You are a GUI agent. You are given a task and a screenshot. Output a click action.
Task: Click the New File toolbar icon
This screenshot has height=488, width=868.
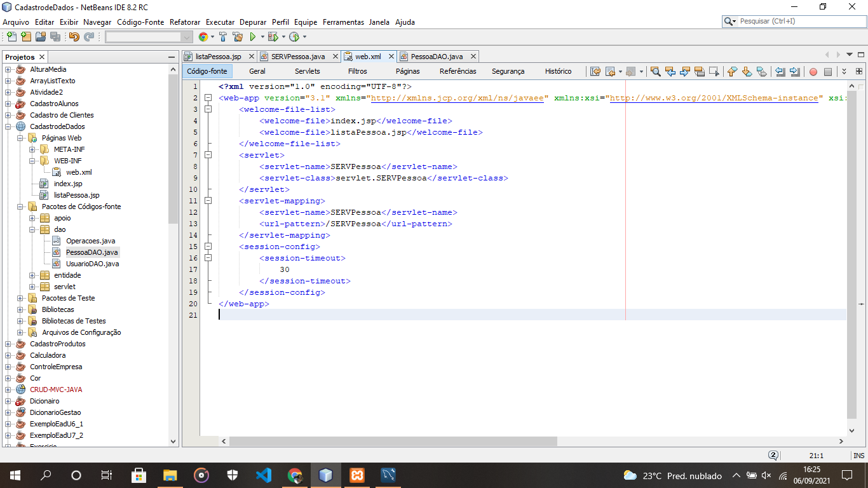11,37
